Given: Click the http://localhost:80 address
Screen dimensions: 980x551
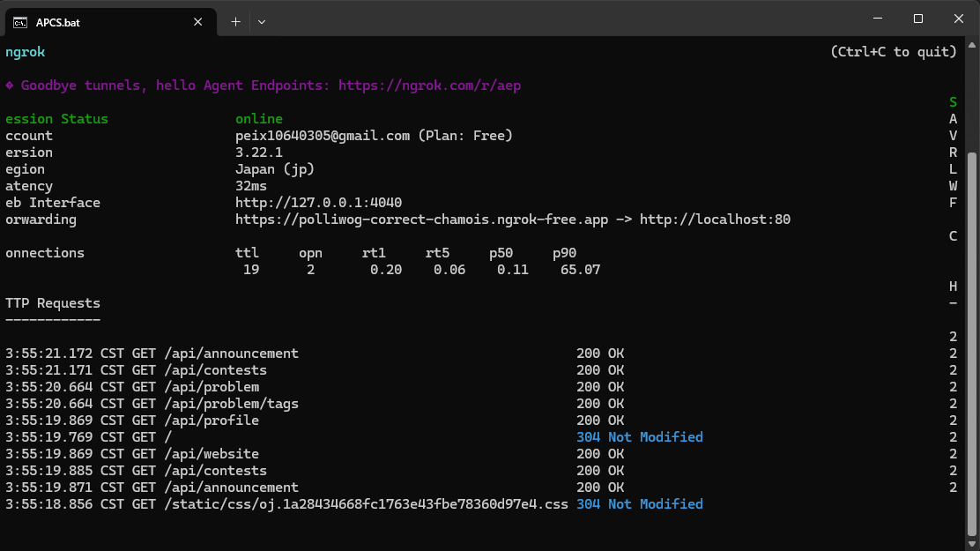Looking at the screenshot, I should [715, 220].
